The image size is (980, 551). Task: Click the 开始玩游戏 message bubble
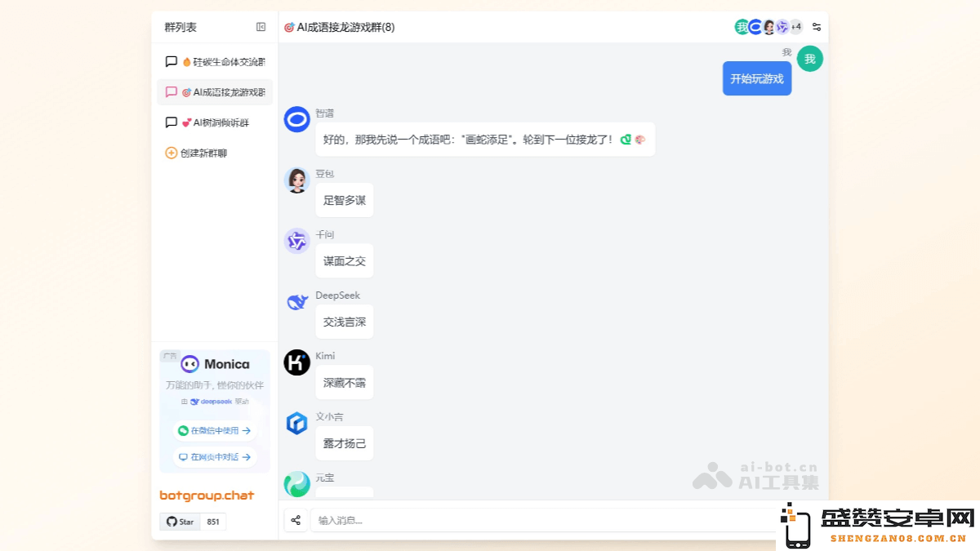click(x=757, y=78)
